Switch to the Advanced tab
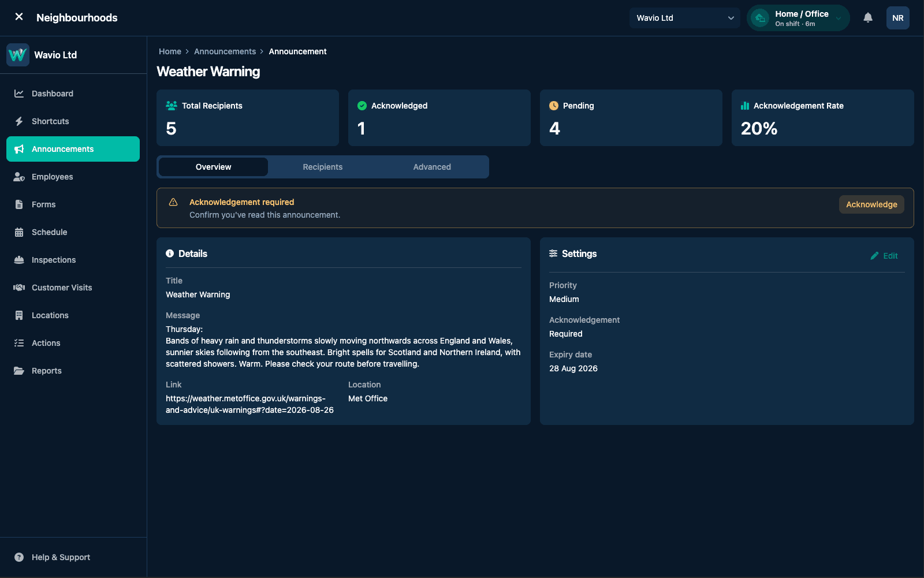 click(432, 167)
